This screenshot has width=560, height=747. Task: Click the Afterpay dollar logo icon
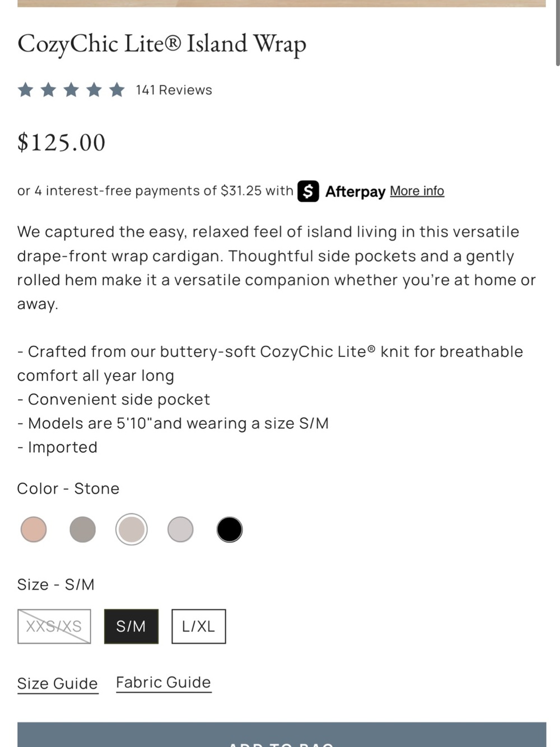click(308, 191)
